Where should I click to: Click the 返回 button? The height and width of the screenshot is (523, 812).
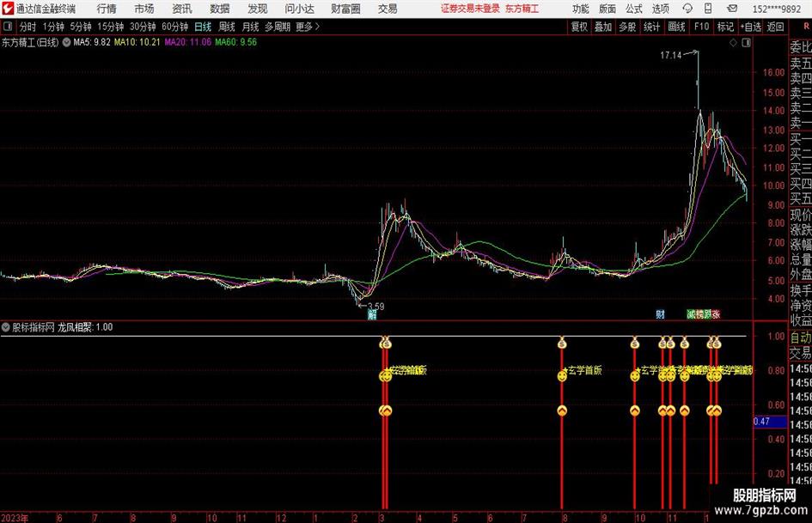click(x=775, y=27)
